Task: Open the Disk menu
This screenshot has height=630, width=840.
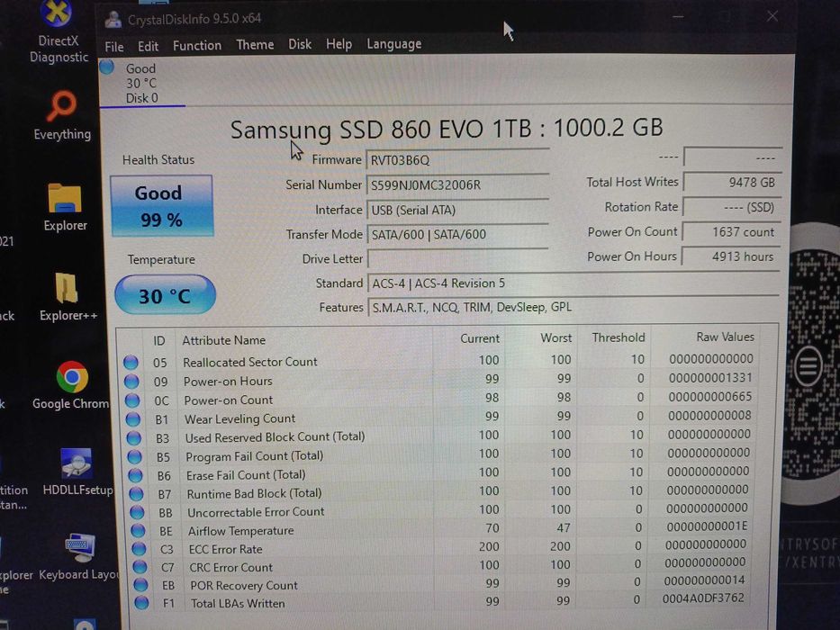Action: (x=300, y=44)
